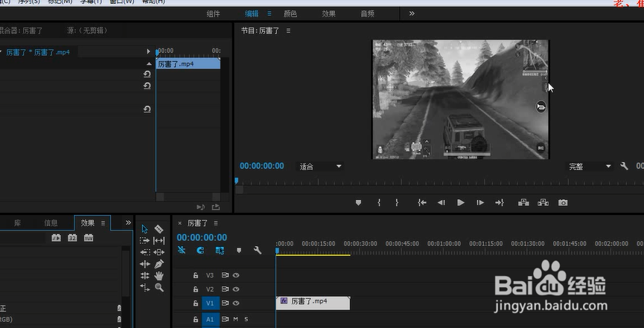Show more workspaces with » arrows
Viewport: 644px width, 328px height.
[412, 13]
